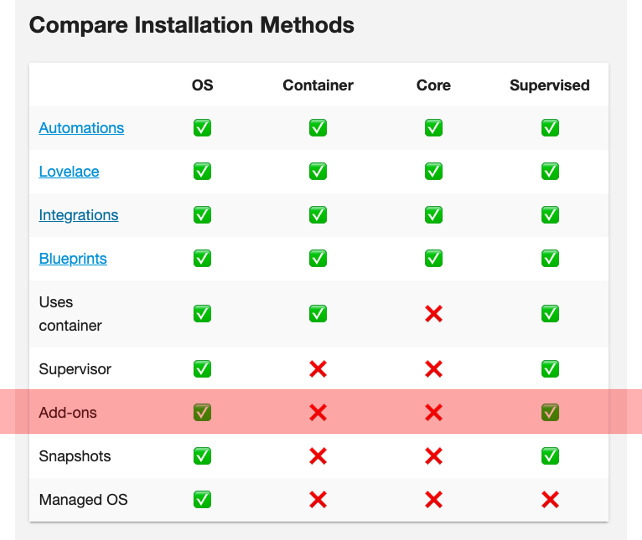The width and height of the screenshot is (642, 540).
Task: Click Automations green check under Supervised
Action: 550,128
